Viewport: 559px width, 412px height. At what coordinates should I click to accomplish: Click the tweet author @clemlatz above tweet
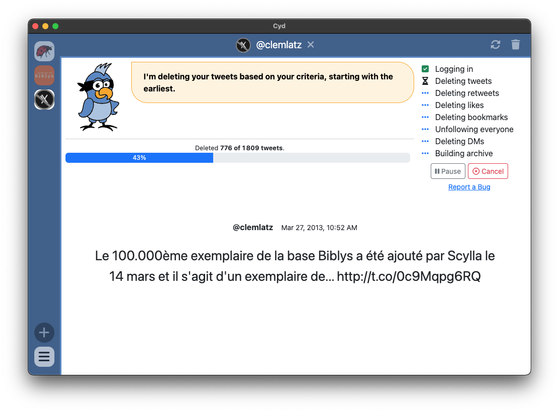(253, 227)
